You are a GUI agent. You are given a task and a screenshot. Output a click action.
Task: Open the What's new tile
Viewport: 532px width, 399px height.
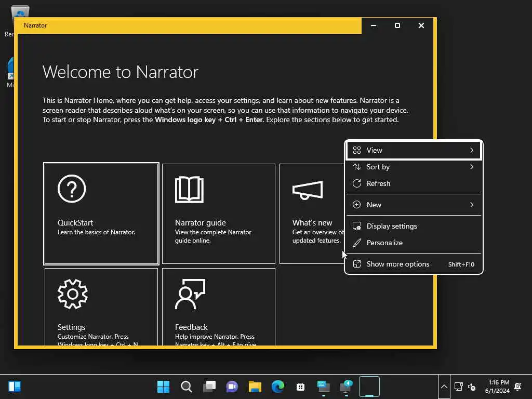click(x=312, y=214)
